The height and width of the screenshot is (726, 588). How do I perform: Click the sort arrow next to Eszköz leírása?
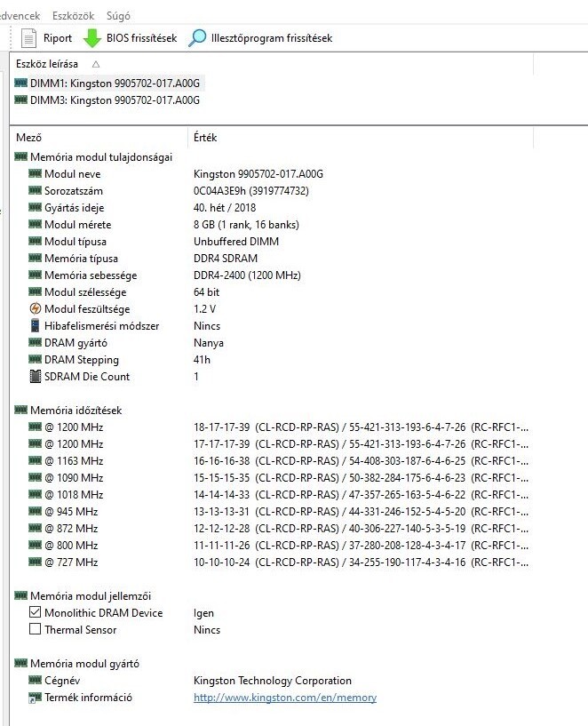pyautogui.click(x=96, y=64)
